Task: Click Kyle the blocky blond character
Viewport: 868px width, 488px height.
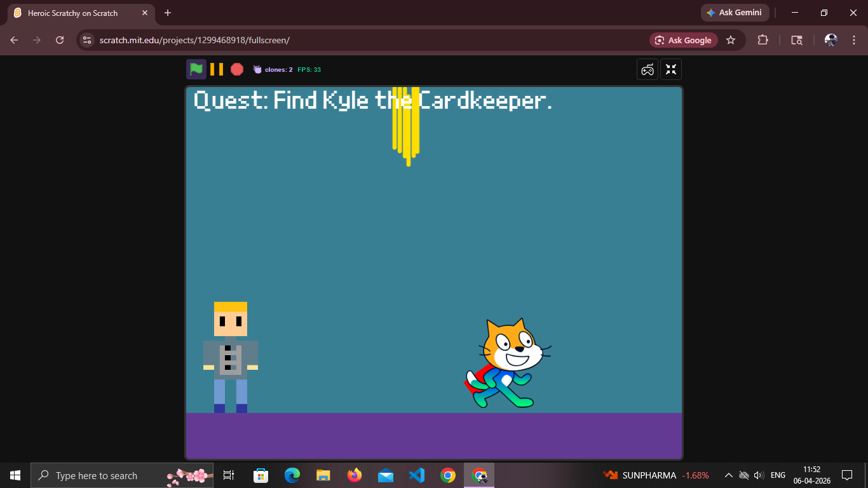Action: pyautogui.click(x=231, y=357)
